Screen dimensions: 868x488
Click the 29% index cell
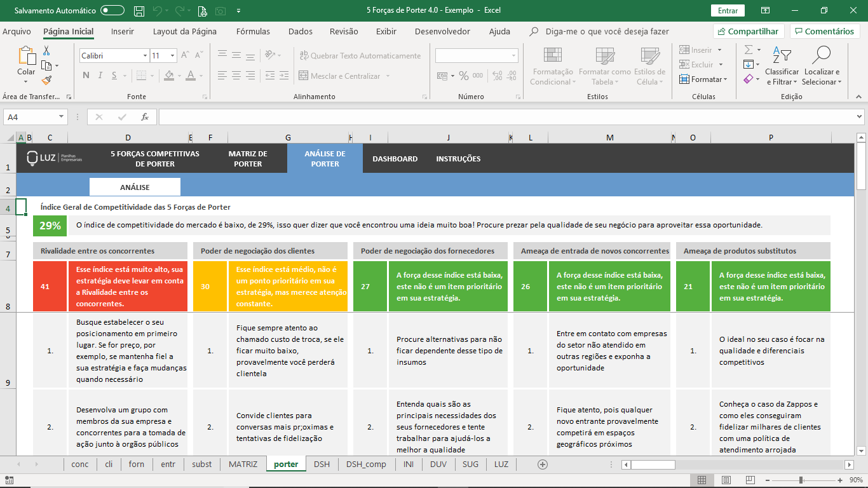50,225
